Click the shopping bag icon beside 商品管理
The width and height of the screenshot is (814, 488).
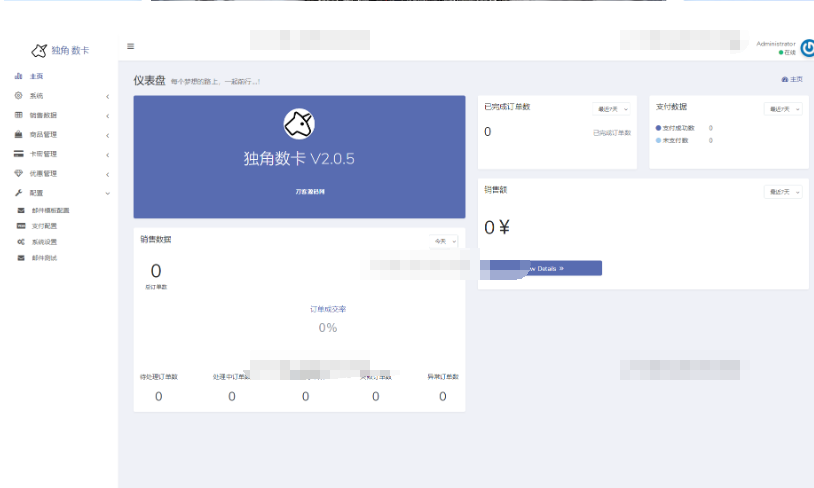pyautogui.click(x=19, y=134)
